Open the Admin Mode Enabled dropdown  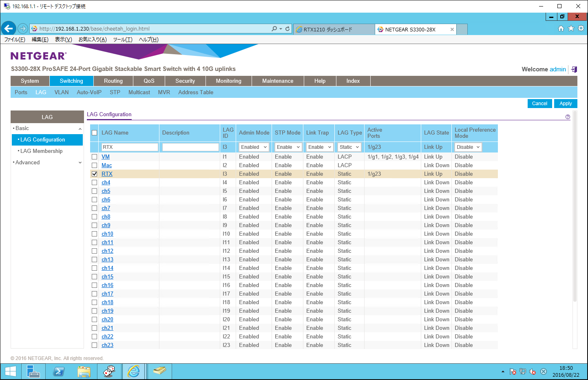(x=254, y=147)
